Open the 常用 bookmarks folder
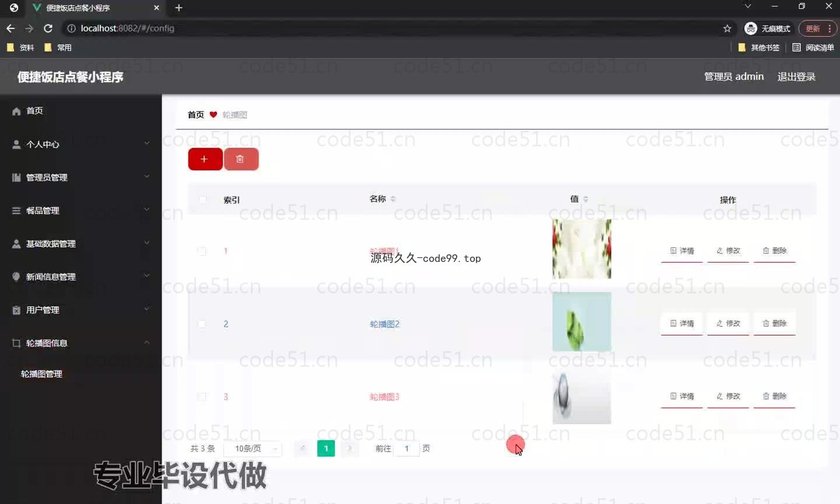Viewport: 840px width, 504px height. tap(58, 47)
